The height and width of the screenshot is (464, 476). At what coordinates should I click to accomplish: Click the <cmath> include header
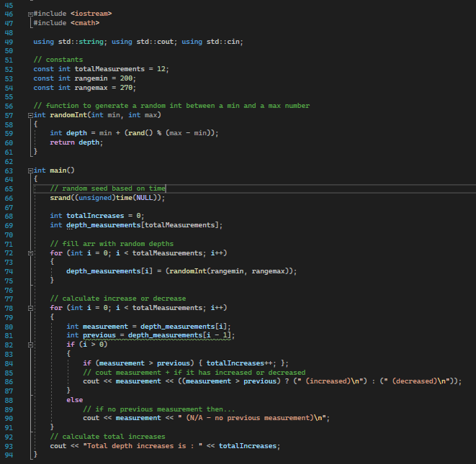point(85,23)
